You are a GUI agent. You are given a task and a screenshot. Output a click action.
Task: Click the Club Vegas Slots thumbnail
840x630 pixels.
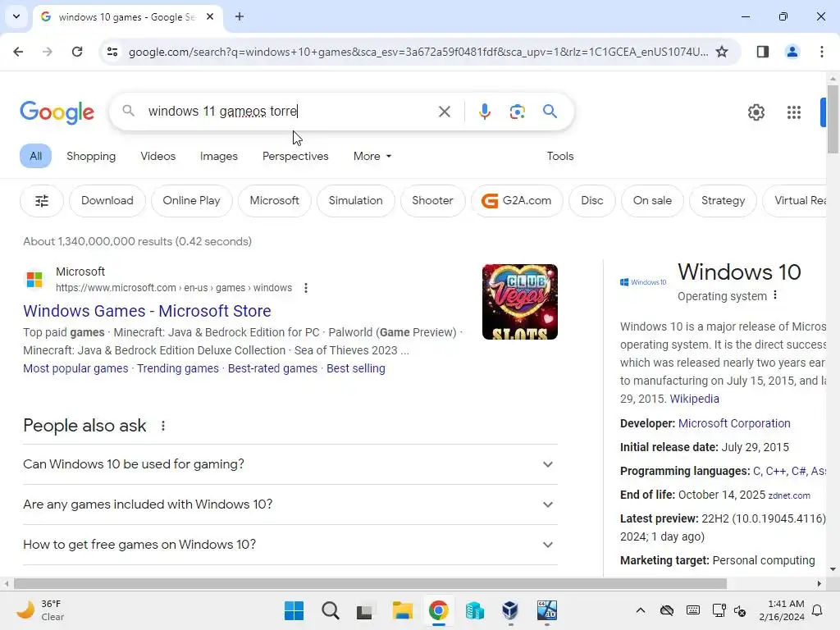pyautogui.click(x=519, y=302)
